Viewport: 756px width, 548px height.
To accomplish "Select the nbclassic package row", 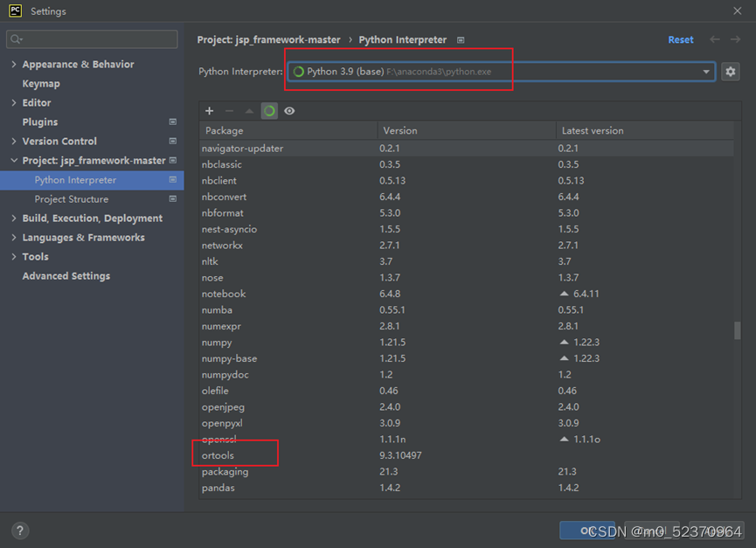I will pos(467,164).
